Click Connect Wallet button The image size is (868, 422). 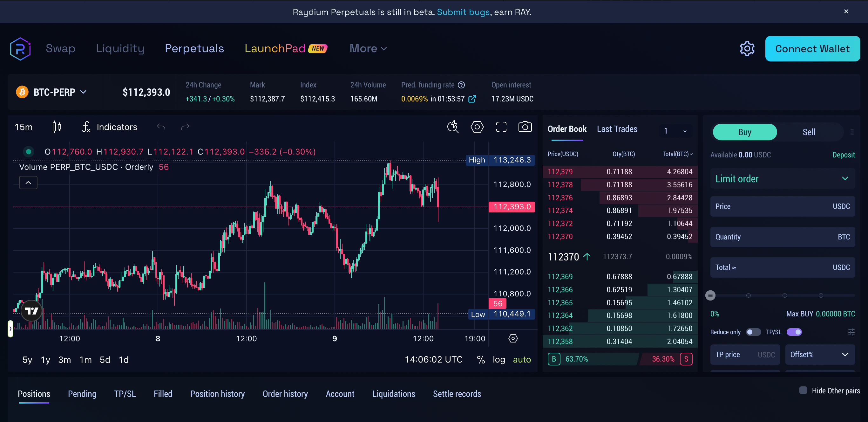click(812, 49)
